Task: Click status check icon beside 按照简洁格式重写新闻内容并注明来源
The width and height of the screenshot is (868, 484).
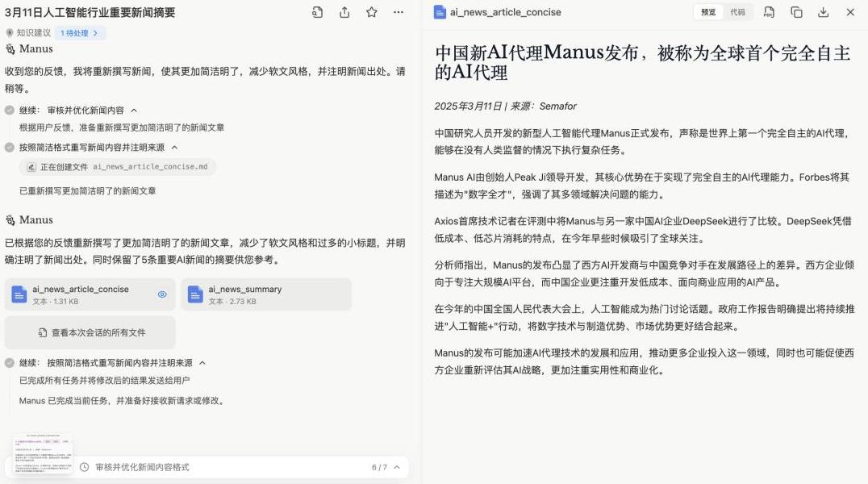Action: click(x=10, y=148)
